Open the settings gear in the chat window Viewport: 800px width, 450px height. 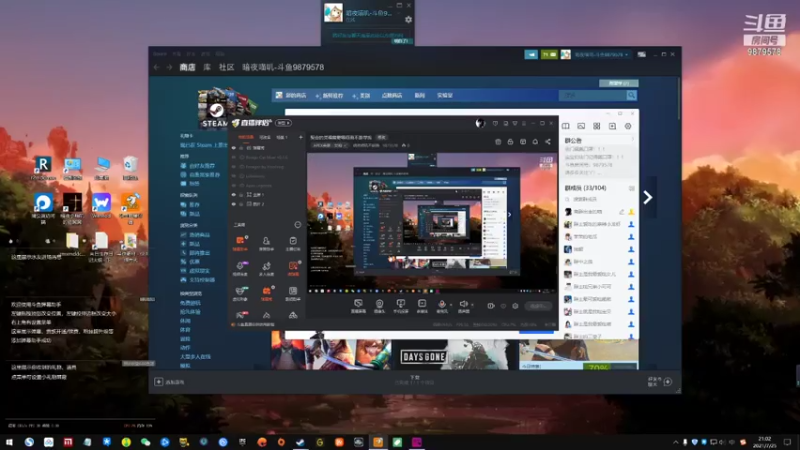628,126
